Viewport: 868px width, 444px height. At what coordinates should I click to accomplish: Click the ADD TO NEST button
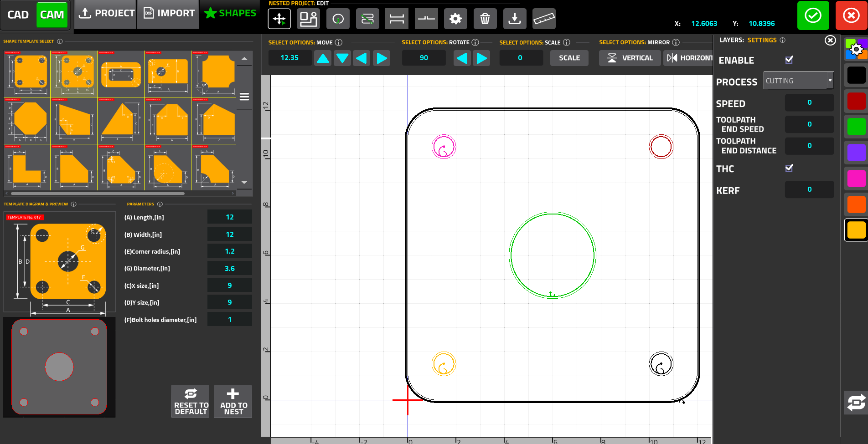pyautogui.click(x=232, y=401)
